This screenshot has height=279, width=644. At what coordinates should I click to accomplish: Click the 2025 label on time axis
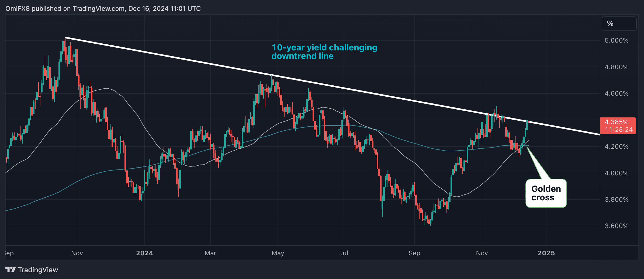point(546,253)
